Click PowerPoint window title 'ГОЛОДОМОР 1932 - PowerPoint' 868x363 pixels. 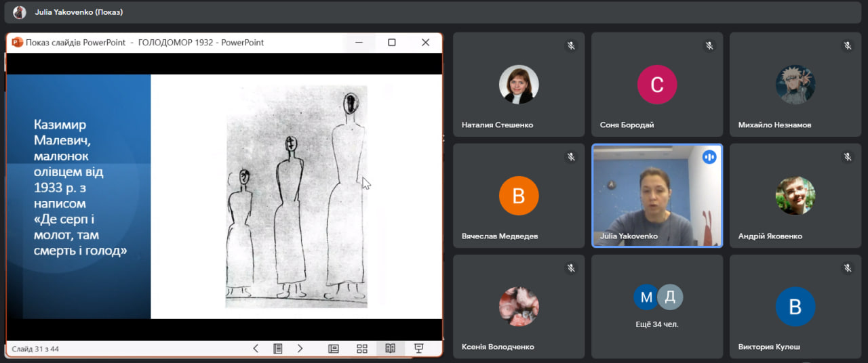pos(201,42)
